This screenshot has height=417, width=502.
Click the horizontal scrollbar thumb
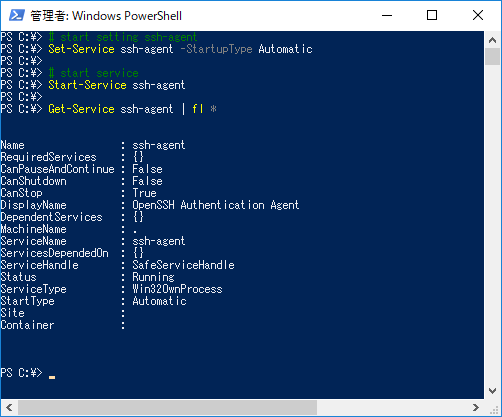[167, 407]
